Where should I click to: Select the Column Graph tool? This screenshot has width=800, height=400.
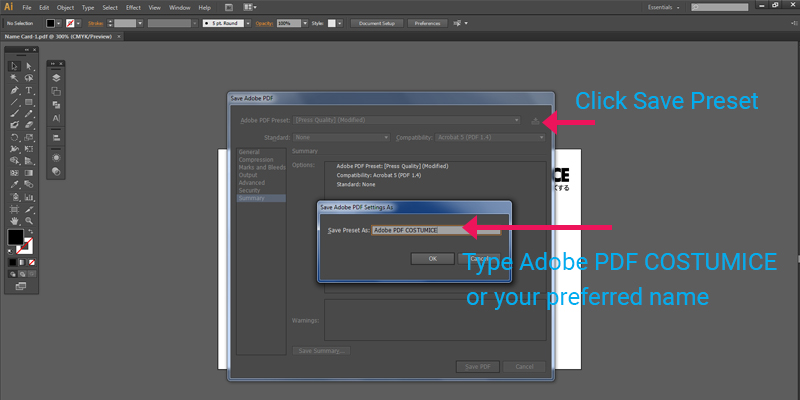(29, 197)
